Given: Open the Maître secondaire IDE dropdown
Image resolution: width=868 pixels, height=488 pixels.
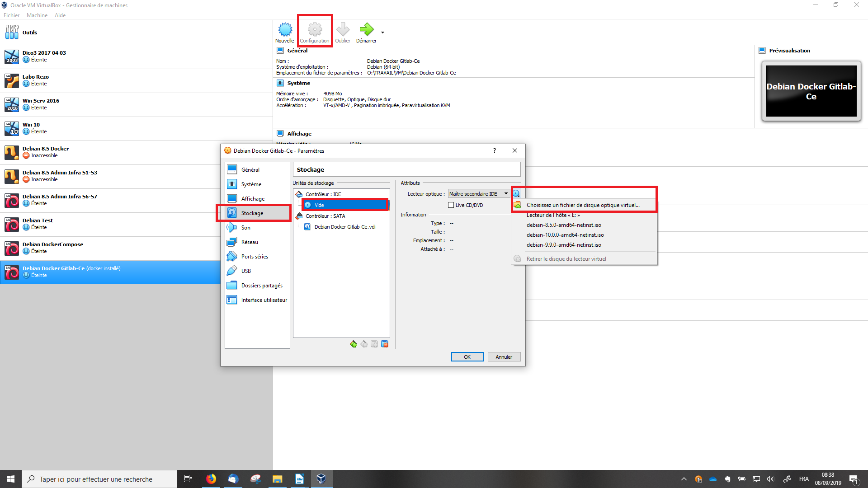Looking at the screenshot, I should (x=479, y=194).
